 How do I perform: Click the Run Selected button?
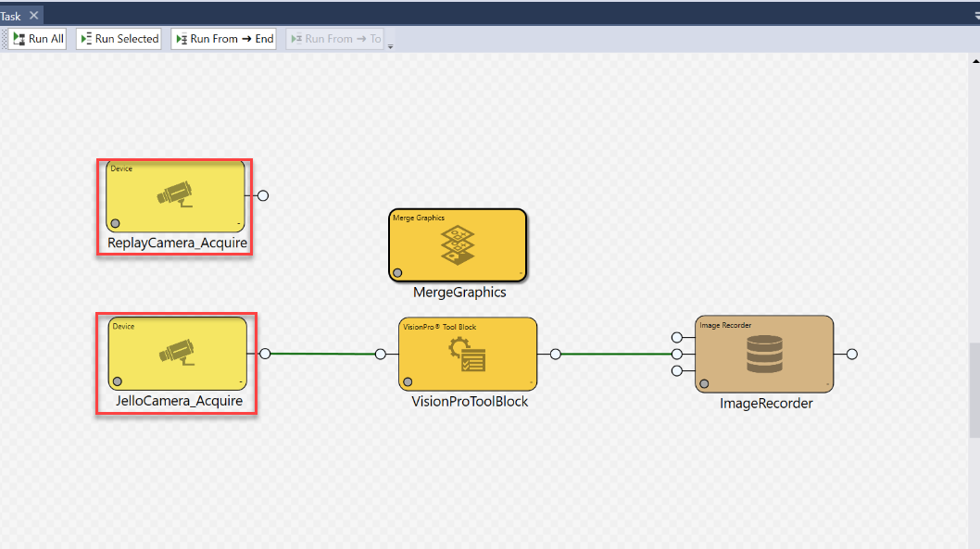(119, 38)
